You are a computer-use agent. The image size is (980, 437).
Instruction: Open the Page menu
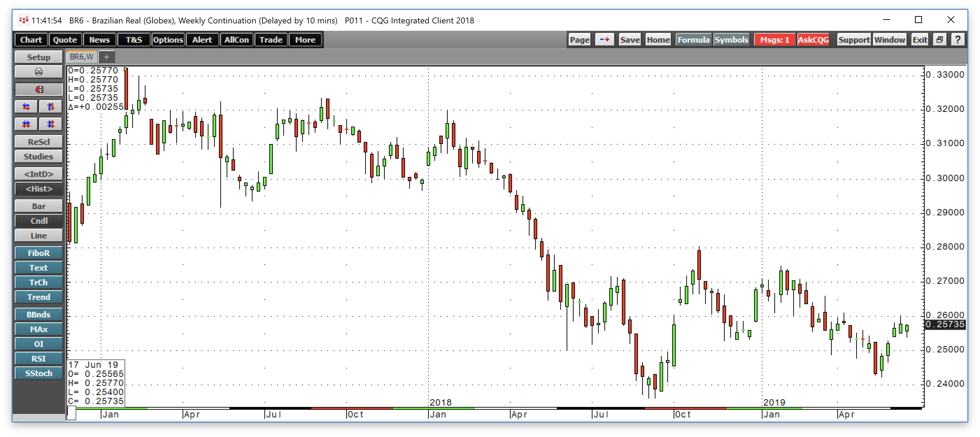(580, 40)
